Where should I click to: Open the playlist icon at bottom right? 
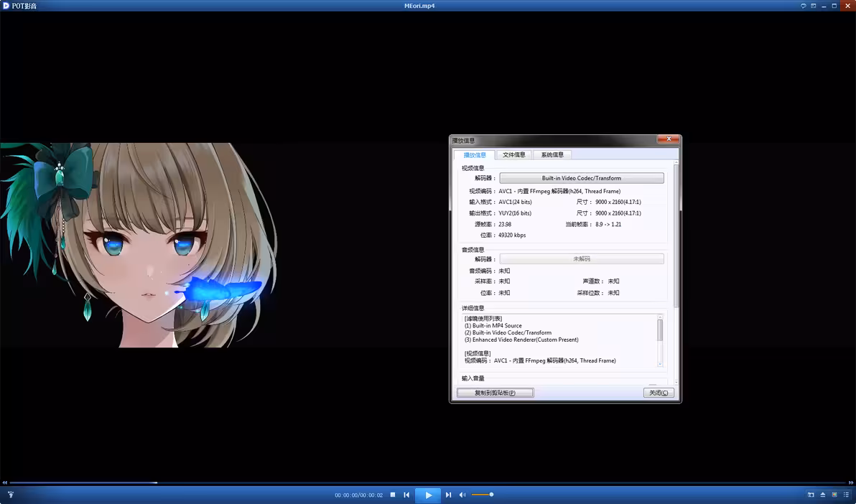(847, 495)
